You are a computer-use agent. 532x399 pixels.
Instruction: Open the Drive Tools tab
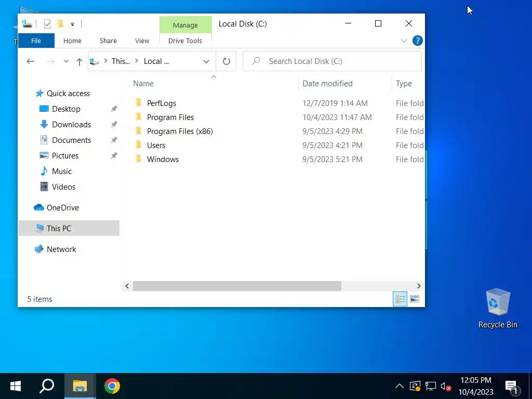[x=185, y=41]
